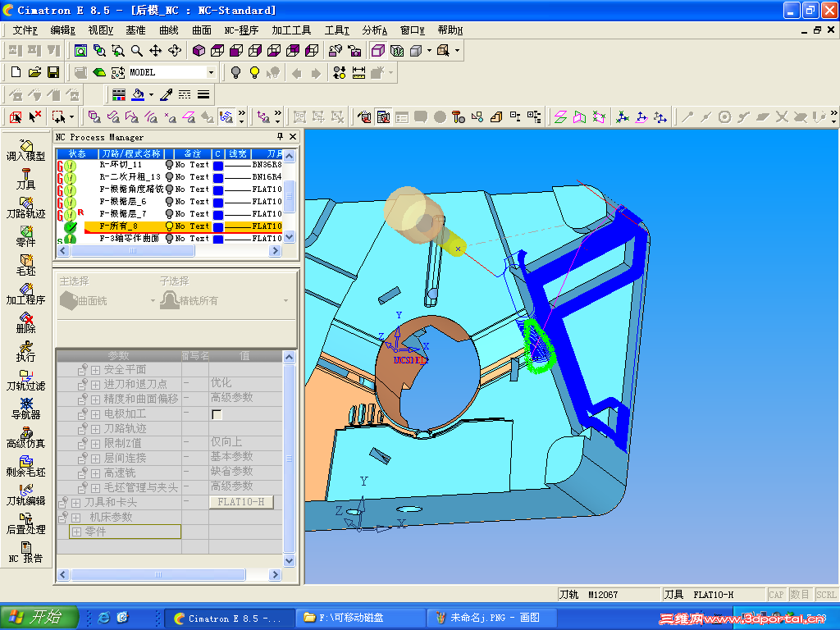This screenshot has height=630, width=840.
Task: Click the Windows 开始 Start button
Action: pyautogui.click(x=39, y=618)
